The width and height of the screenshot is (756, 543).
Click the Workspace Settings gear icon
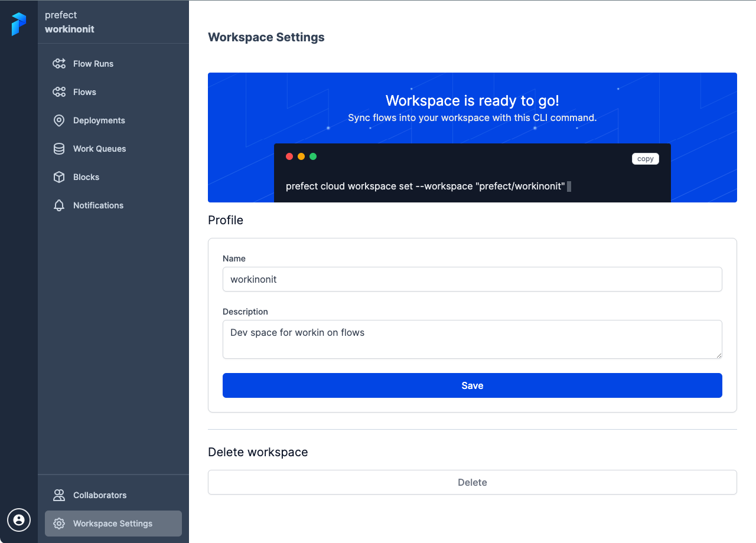[x=59, y=524]
